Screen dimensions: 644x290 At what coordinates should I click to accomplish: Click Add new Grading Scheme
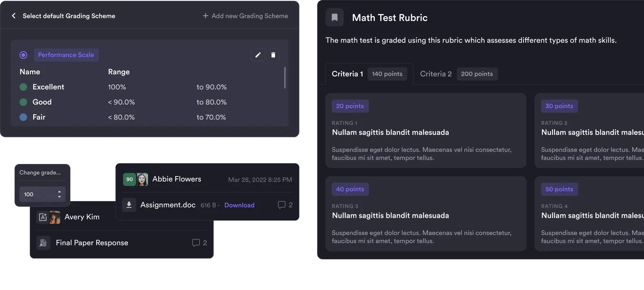tap(245, 16)
